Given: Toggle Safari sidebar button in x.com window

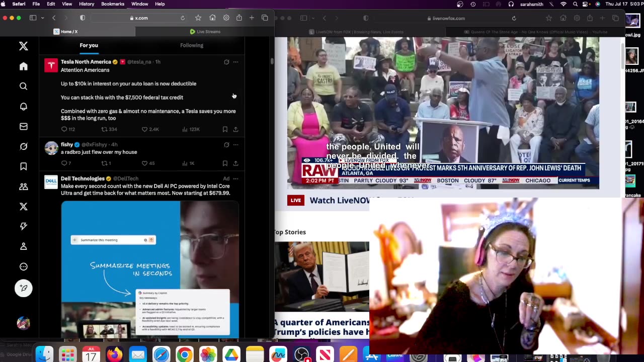Looking at the screenshot, I should 33,18.
